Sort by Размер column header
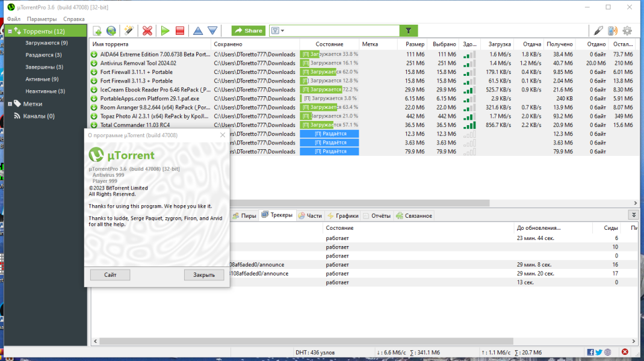The width and height of the screenshot is (644, 361). click(x=412, y=44)
